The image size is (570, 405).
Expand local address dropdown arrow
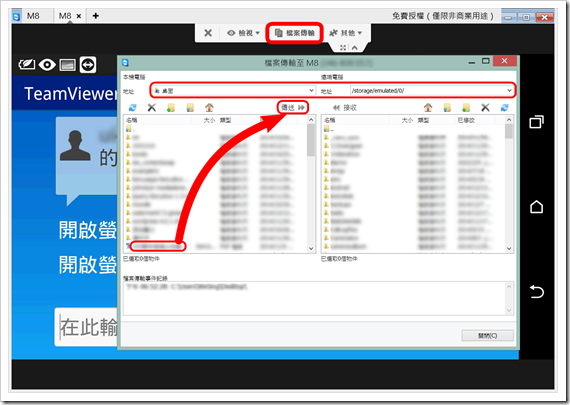pos(312,91)
